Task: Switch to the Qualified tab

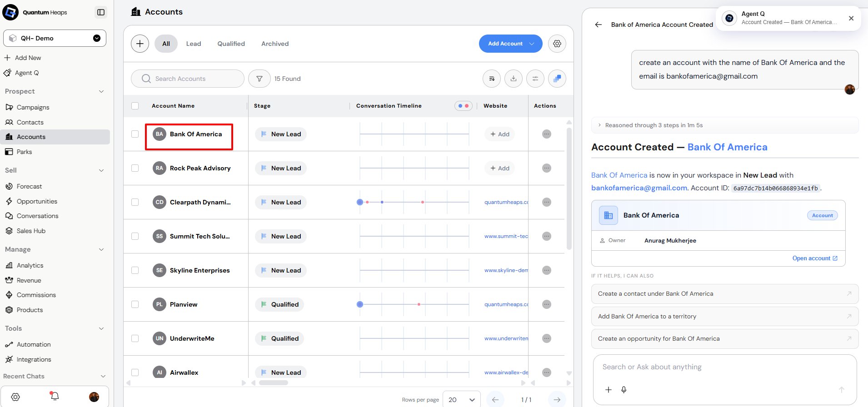Action: pyautogui.click(x=231, y=44)
